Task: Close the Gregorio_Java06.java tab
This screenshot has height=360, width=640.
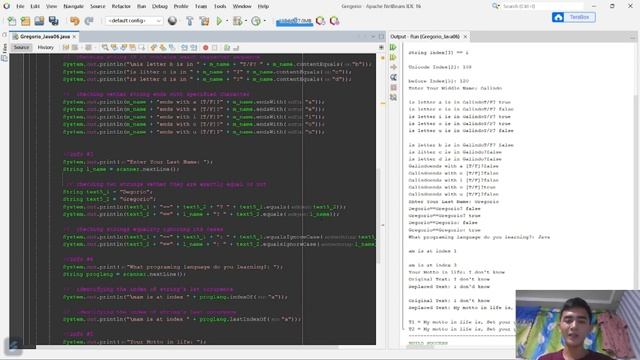Action: coord(74,37)
